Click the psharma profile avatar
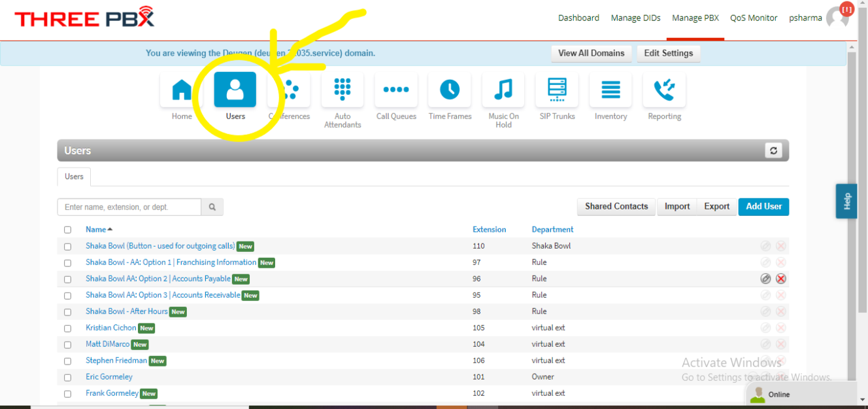 pyautogui.click(x=836, y=18)
